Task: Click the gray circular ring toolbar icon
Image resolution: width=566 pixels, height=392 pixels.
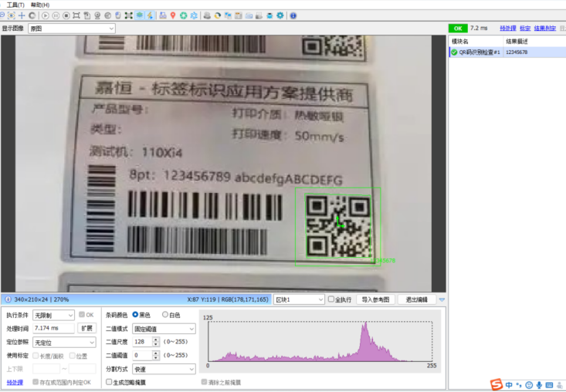Action: [32, 15]
